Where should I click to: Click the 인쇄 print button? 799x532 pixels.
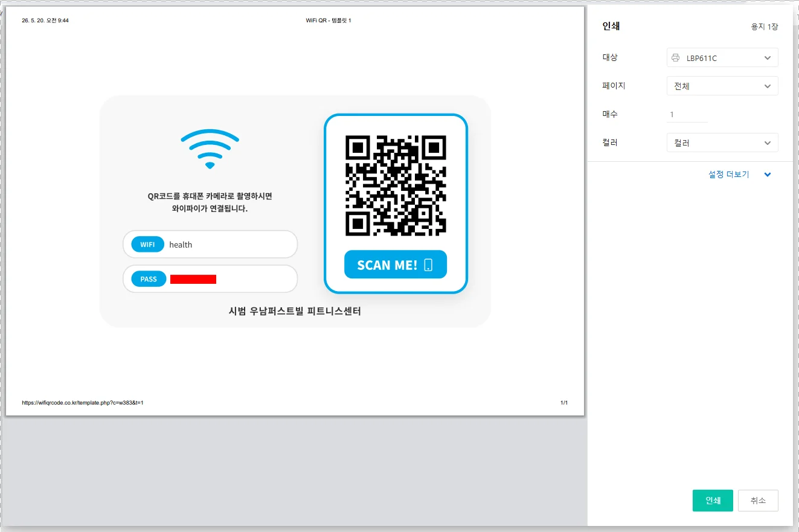coord(713,501)
